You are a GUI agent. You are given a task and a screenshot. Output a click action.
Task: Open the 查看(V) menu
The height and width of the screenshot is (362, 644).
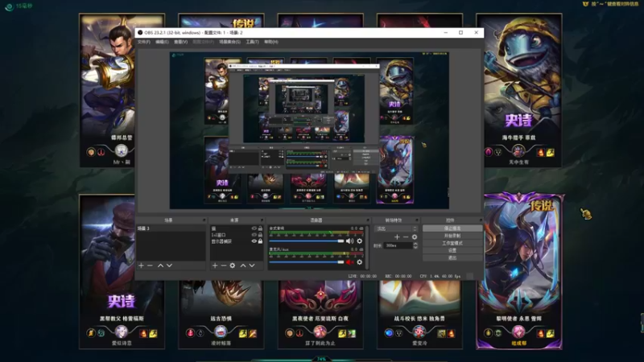tap(180, 42)
